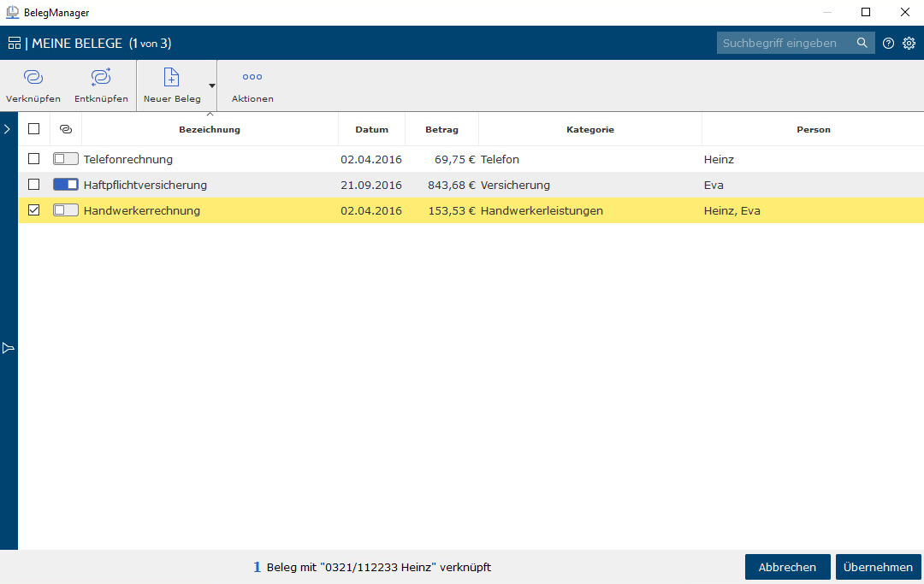Enable the Telefonrechnung link toggle
Screen dimensions: 924x584
pos(66,159)
